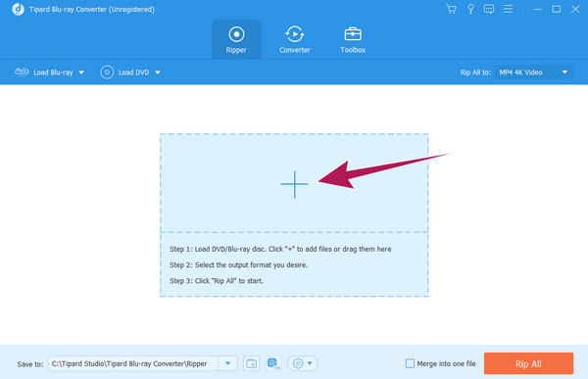Expand the Load DVD dropdown arrow

(158, 72)
